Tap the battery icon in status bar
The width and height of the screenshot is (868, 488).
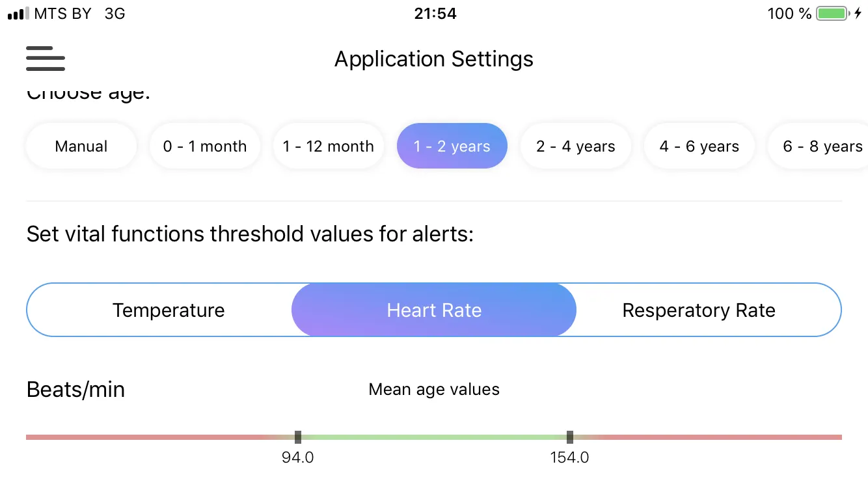coord(833,14)
